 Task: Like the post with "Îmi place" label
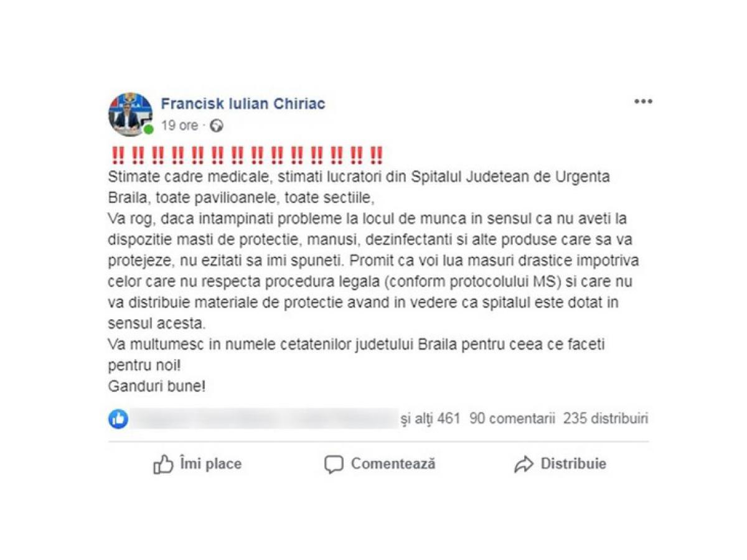pyautogui.click(x=210, y=464)
